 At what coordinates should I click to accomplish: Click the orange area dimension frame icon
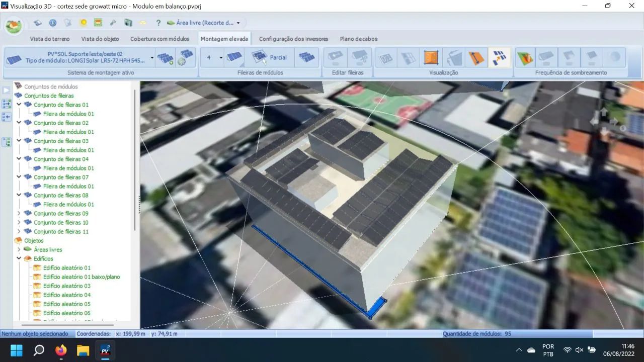pos(431,58)
